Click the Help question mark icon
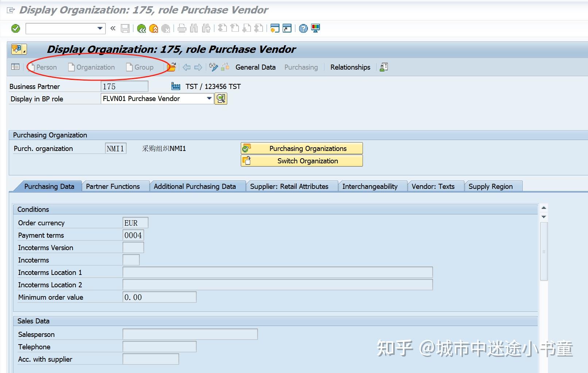Image resolution: width=588 pixels, height=373 pixels. (x=302, y=28)
